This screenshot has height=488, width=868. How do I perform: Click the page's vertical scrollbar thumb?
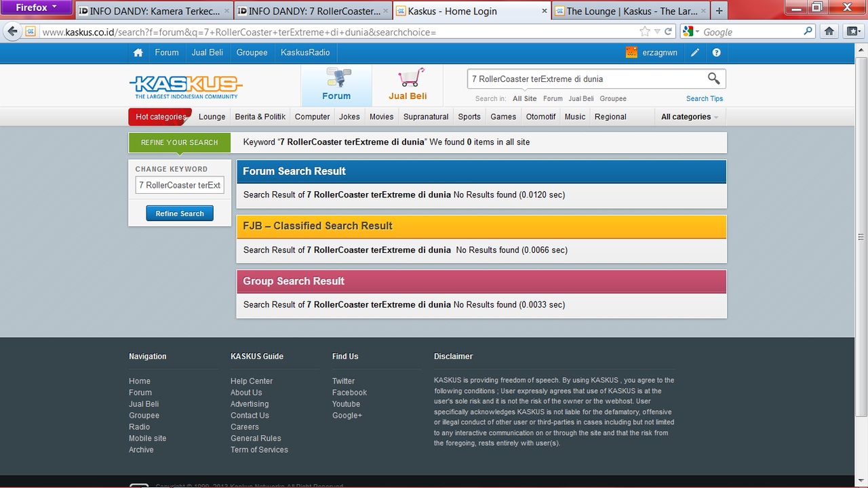point(862,237)
